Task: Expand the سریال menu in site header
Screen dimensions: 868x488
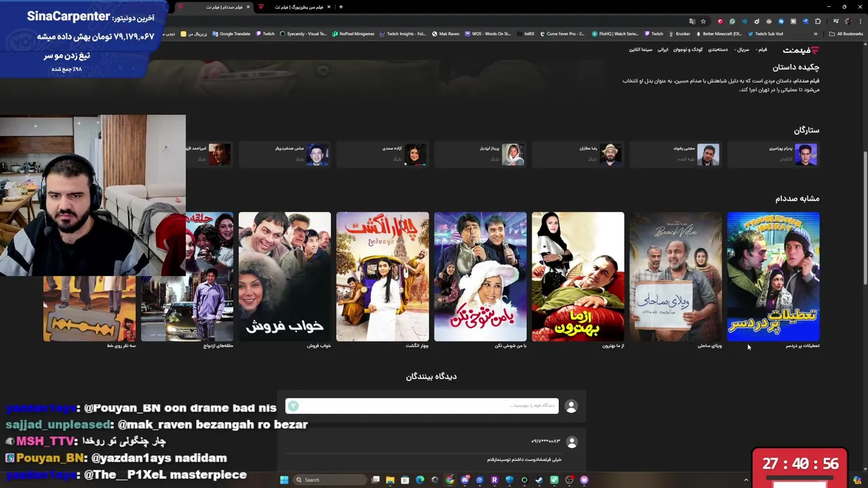Action: tap(742, 50)
